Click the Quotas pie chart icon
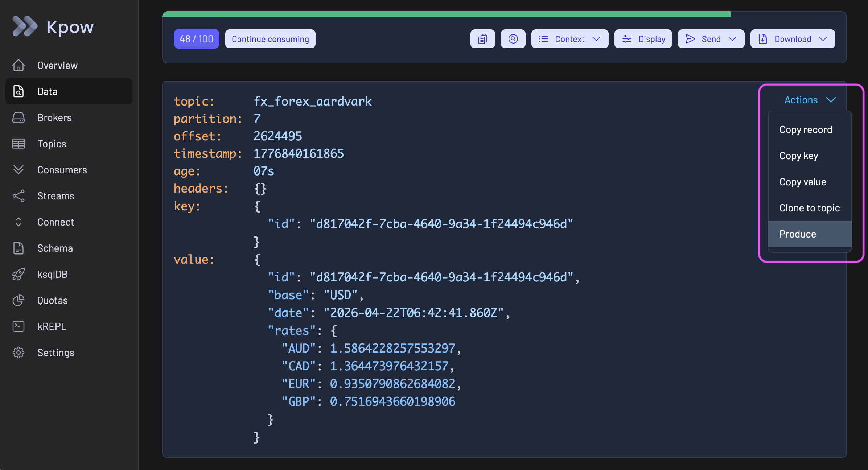This screenshot has width=868, height=470. (x=18, y=300)
